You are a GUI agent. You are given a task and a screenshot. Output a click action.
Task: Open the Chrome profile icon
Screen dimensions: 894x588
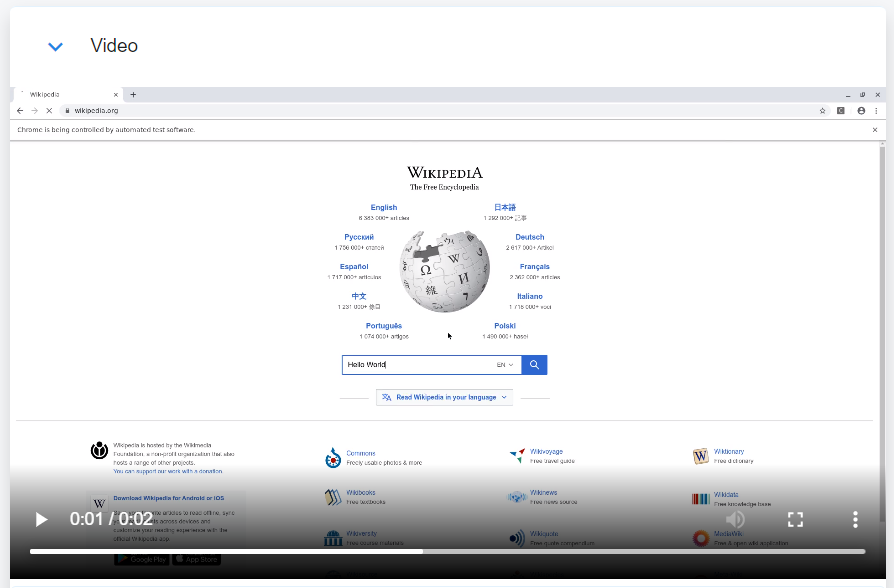click(862, 111)
